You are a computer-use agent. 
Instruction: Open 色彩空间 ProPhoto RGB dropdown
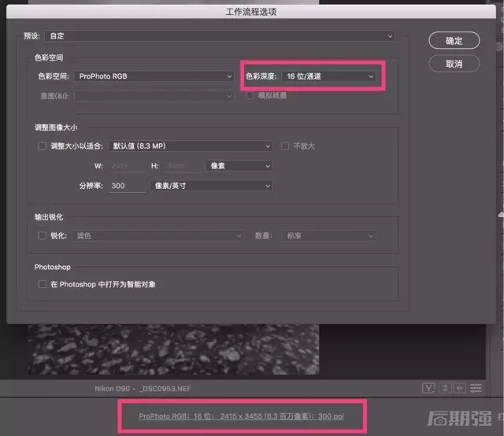pyautogui.click(x=154, y=76)
